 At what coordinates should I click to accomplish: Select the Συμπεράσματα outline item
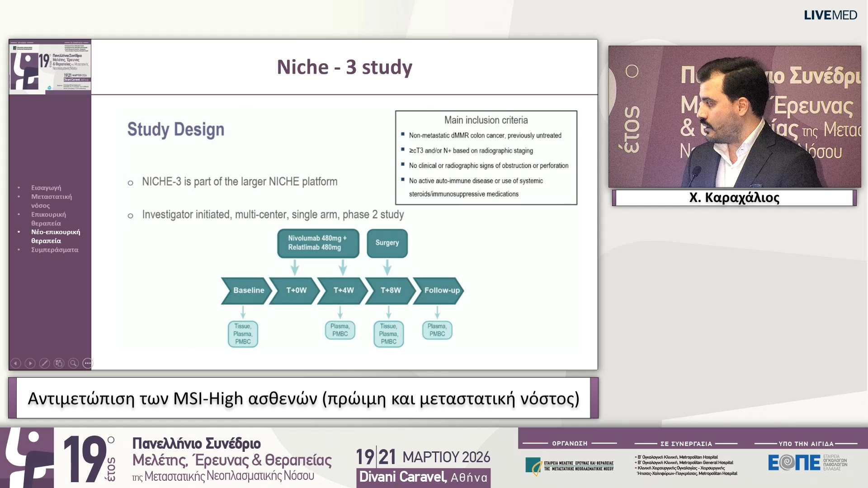[x=55, y=249]
